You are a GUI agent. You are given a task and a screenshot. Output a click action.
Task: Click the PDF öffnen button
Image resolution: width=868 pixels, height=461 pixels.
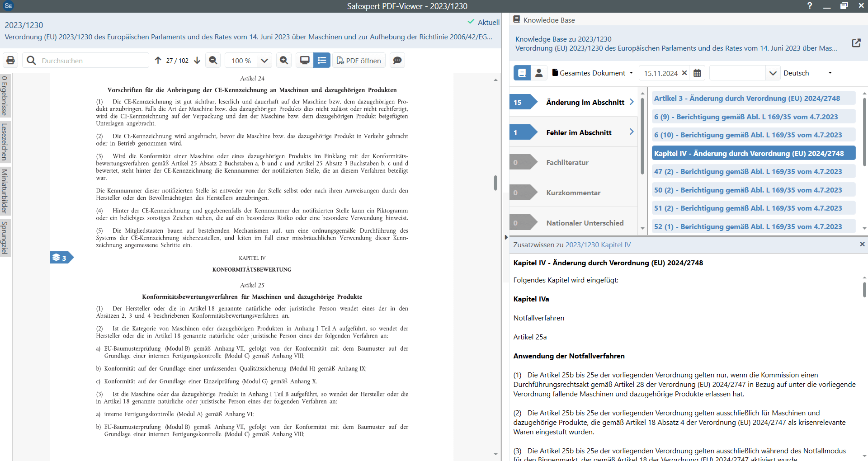[x=359, y=61]
